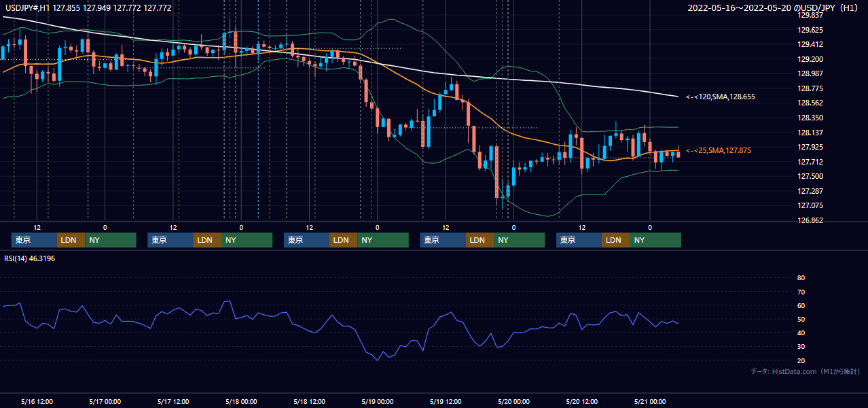Click the RSI 30 level label

coord(801,346)
